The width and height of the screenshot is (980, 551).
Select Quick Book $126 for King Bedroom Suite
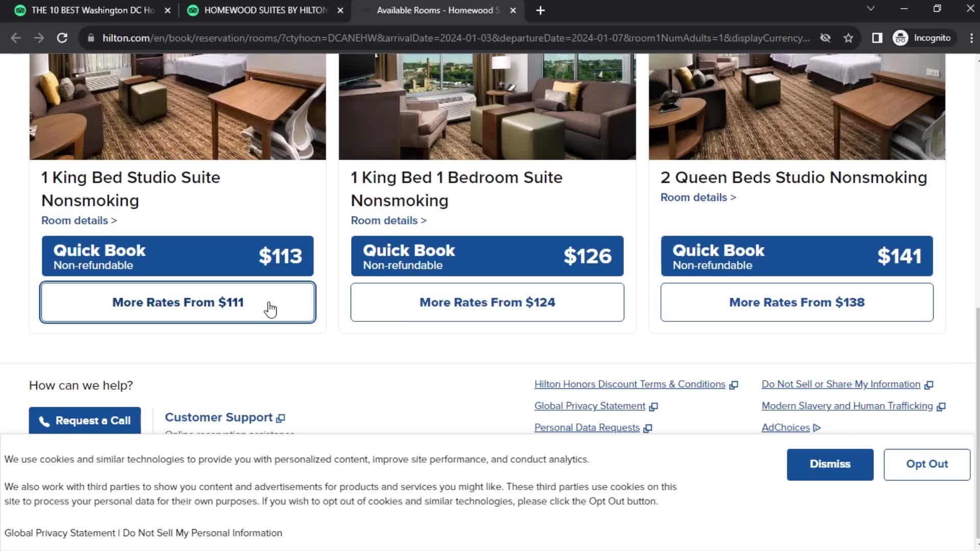[x=487, y=256]
